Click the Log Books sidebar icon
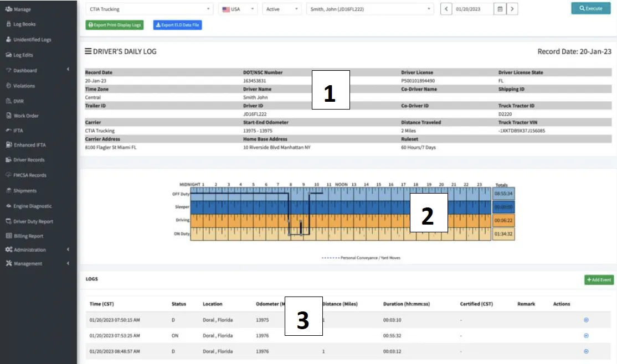Image resolution: width=617 pixels, height=364 pixels. [x=8, y=24]
